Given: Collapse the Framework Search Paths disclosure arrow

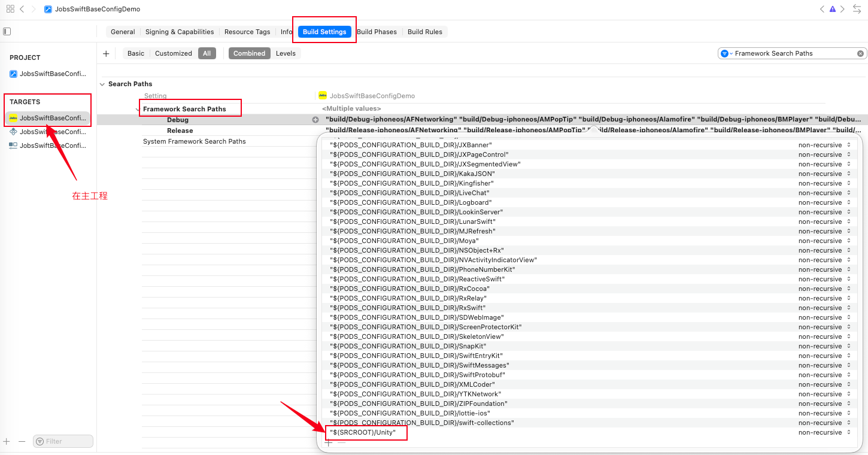Looking at the screenshot, I should point(138,109).
